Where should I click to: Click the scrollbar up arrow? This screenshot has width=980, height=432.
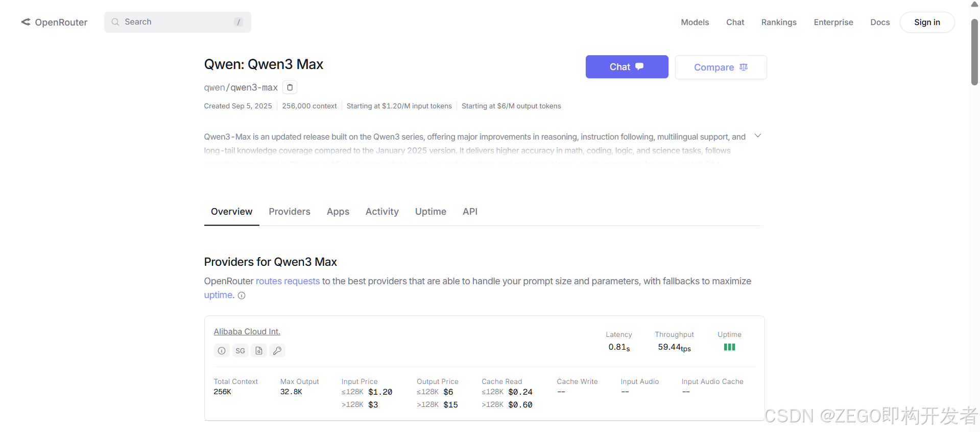pyautogui.click(x=974, y=4)
